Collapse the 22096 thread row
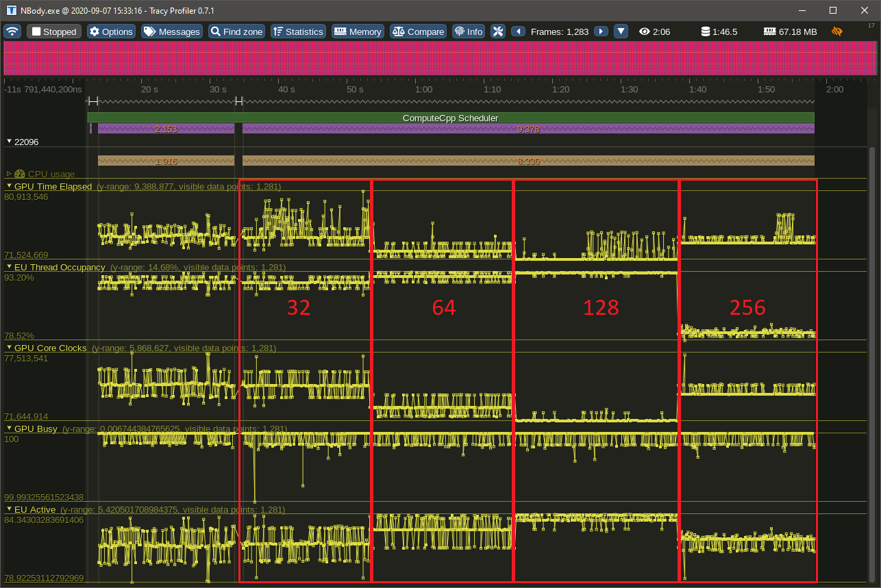 pyautogui.click(x=9, y=142)
